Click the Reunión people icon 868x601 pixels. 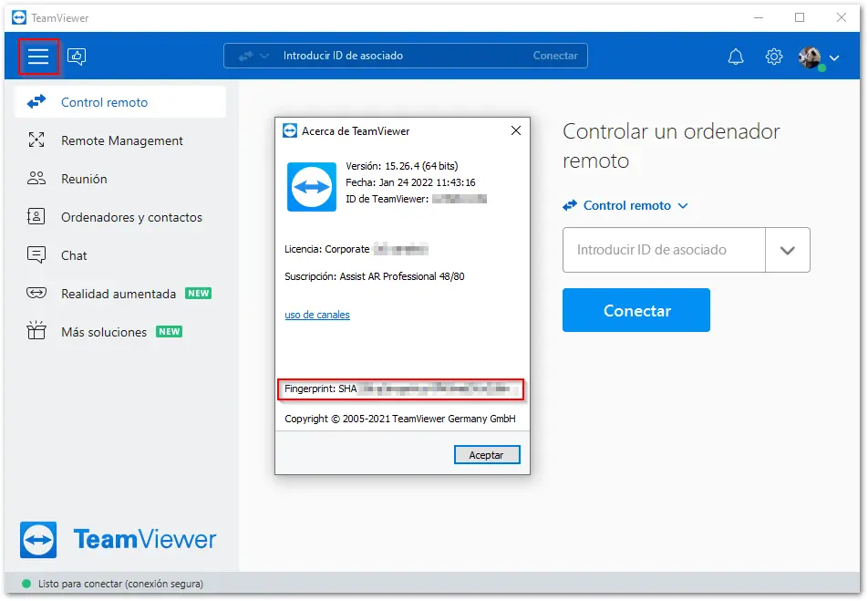(x=36, y=178)
